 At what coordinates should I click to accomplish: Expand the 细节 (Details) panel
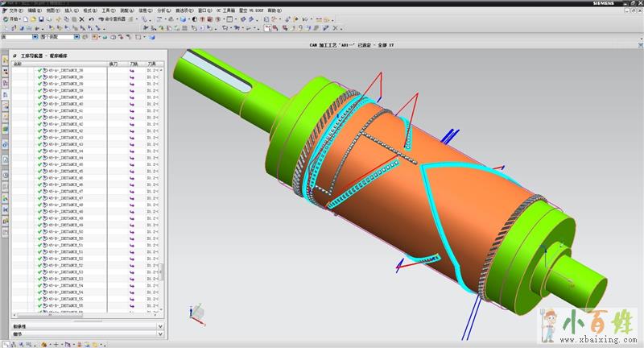[x=160, y=334]
